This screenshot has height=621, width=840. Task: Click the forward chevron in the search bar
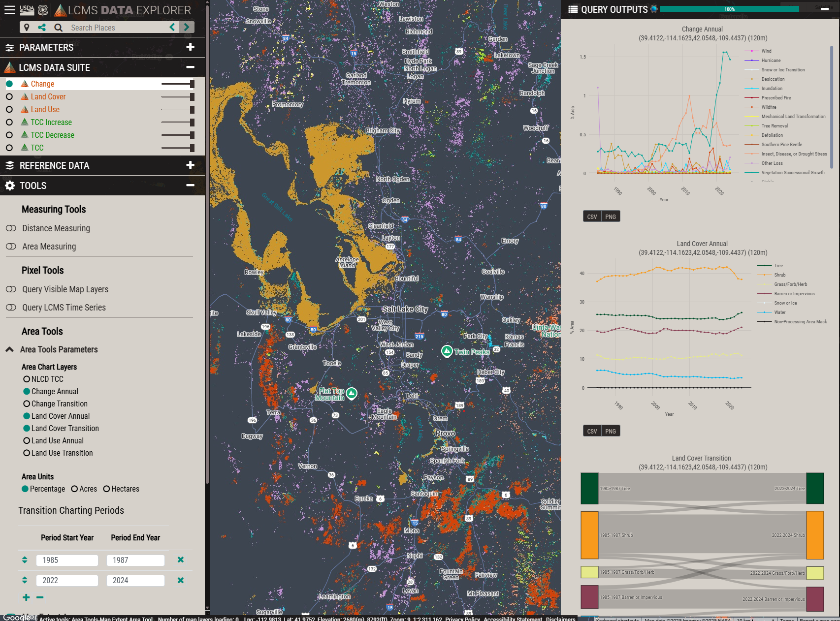click(x=187, y=28)
